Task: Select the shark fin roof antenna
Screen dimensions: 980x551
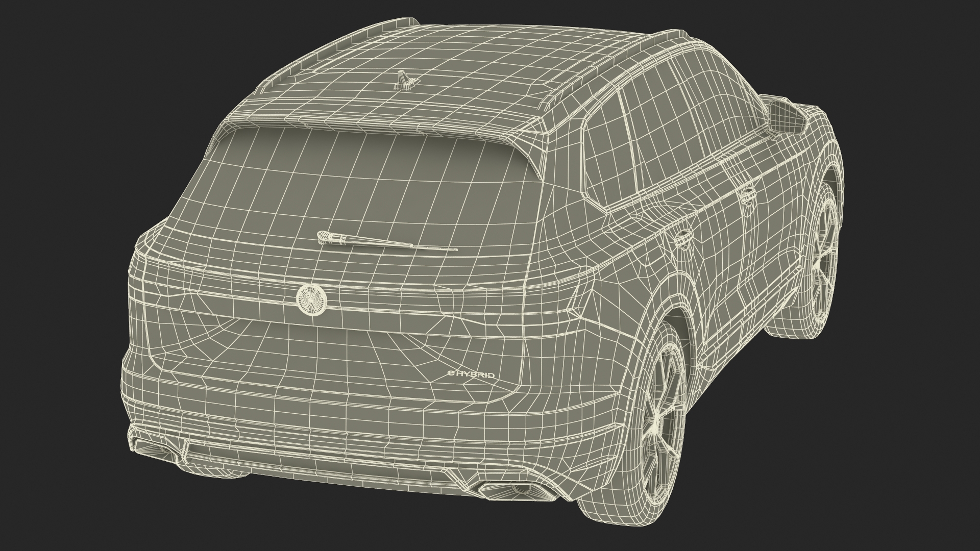Action: (404, 81)
